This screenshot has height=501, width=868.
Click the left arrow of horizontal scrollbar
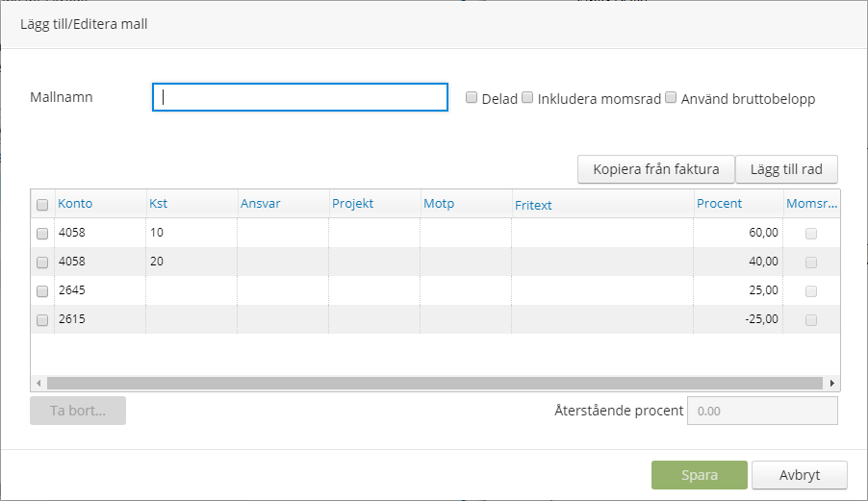38,384
